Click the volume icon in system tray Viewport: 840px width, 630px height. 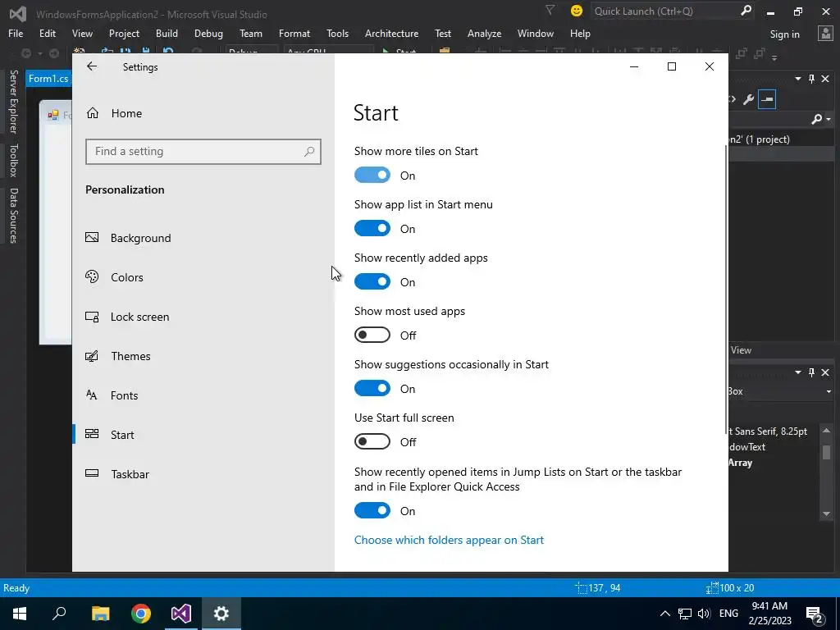point(704,614)
